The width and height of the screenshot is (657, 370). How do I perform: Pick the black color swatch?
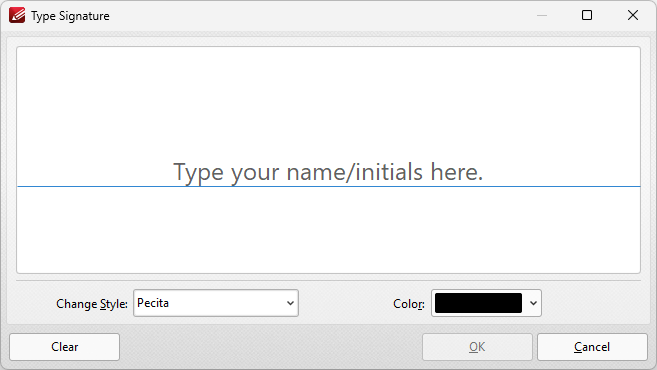pyautogui.click(x=478, y=303)
